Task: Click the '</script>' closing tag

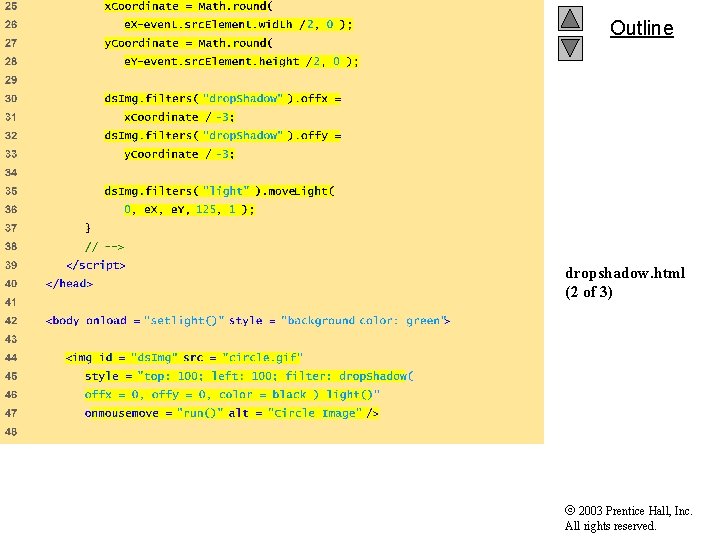Action: coord(96,265)
